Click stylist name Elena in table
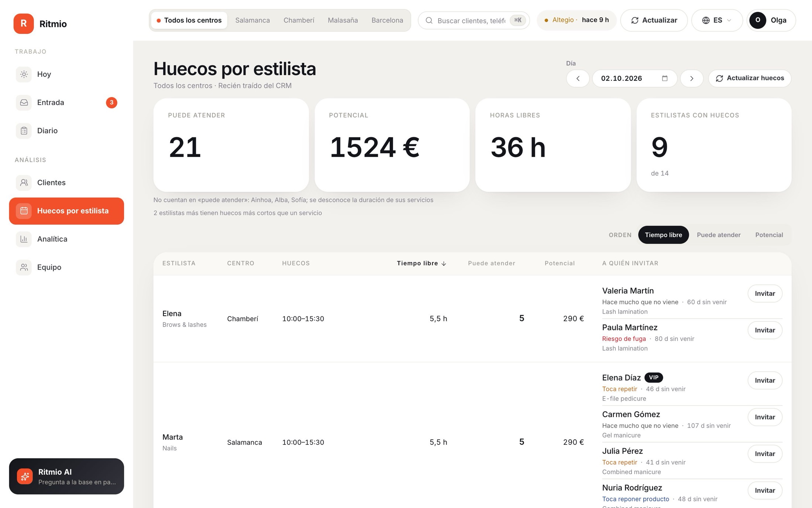Screen dimensions: 812x508 point(172,314)
